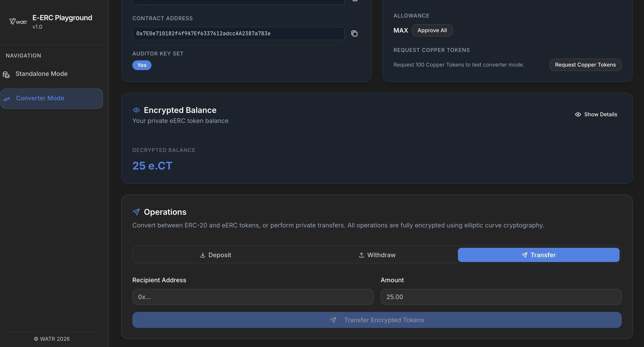The height and width of the screenshot is (347, 644).
Task: Click MAX next to Approve All
Action: point(400,30)
